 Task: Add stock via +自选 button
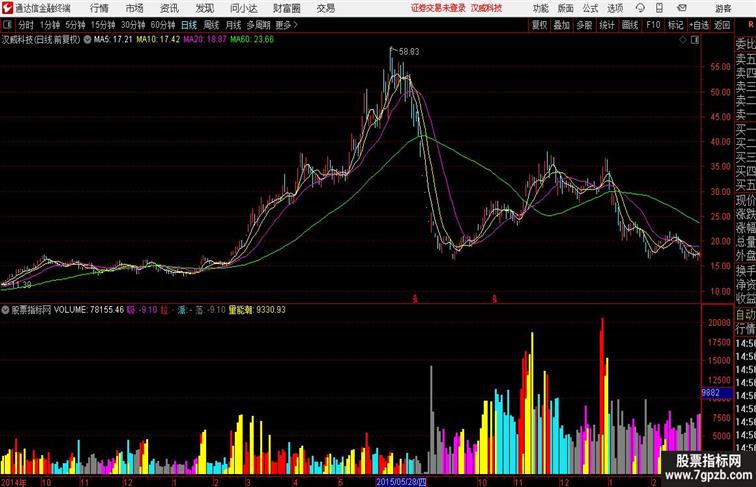[699, 25]
